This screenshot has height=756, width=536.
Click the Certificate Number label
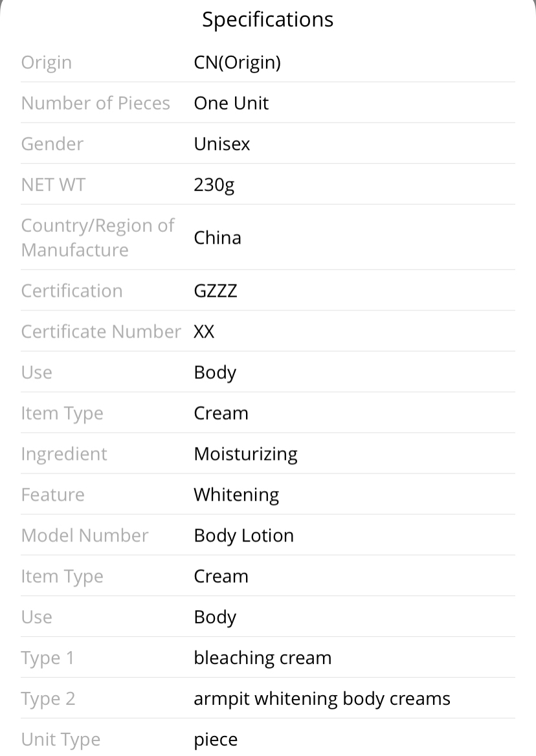101,332
